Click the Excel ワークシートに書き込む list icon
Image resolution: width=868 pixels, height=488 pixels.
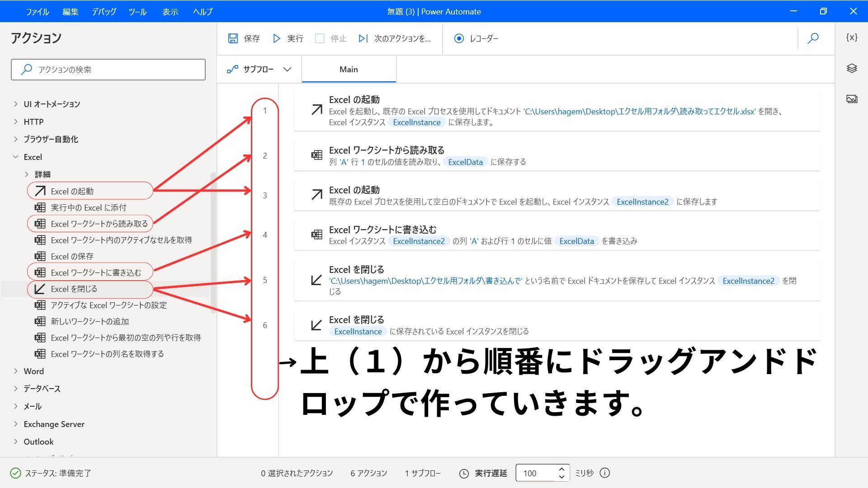[40, 272]
